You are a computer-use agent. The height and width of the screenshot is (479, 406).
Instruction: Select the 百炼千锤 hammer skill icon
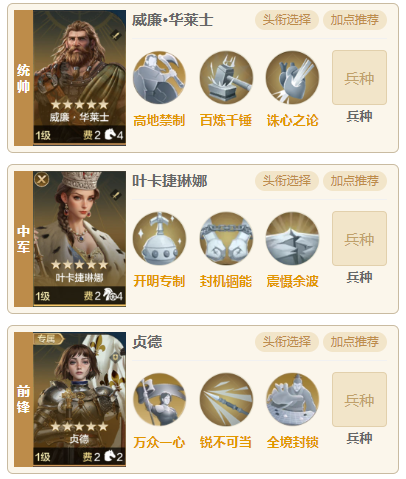pyautogui.click(x=226, y=77)
